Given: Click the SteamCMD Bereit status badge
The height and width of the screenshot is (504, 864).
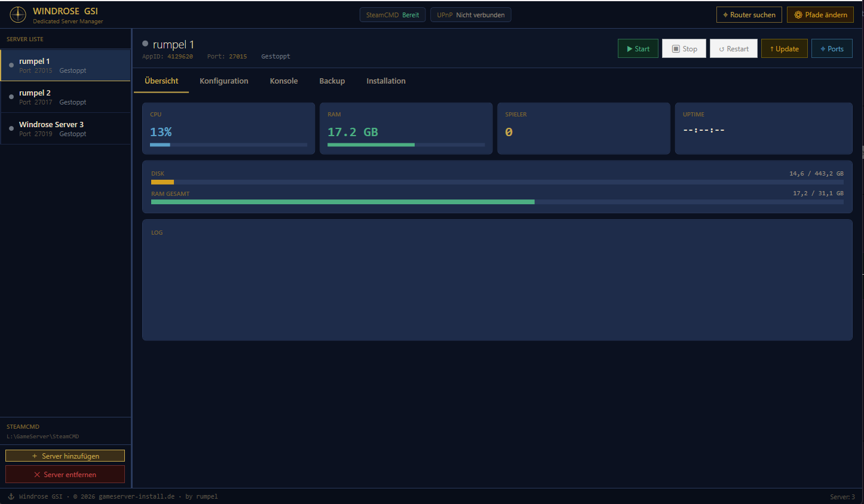Looking at the screenshot, I should [393, 15].
